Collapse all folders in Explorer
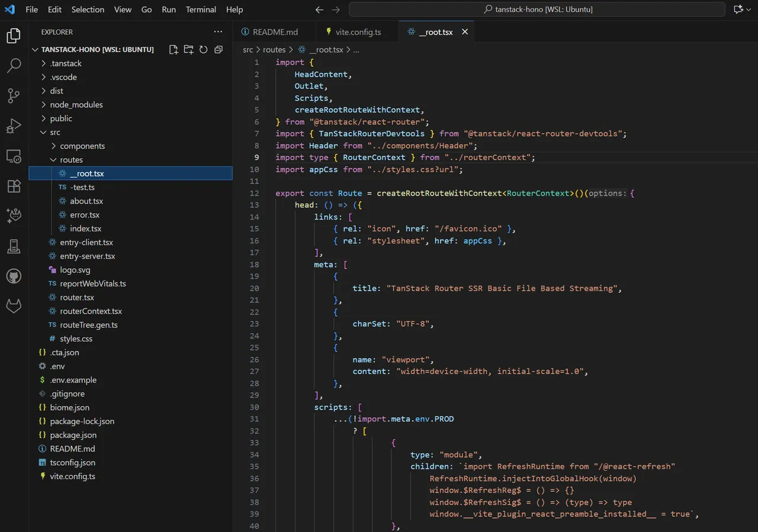The height and width of the screenshot is (532, 758). coord(219,50)
